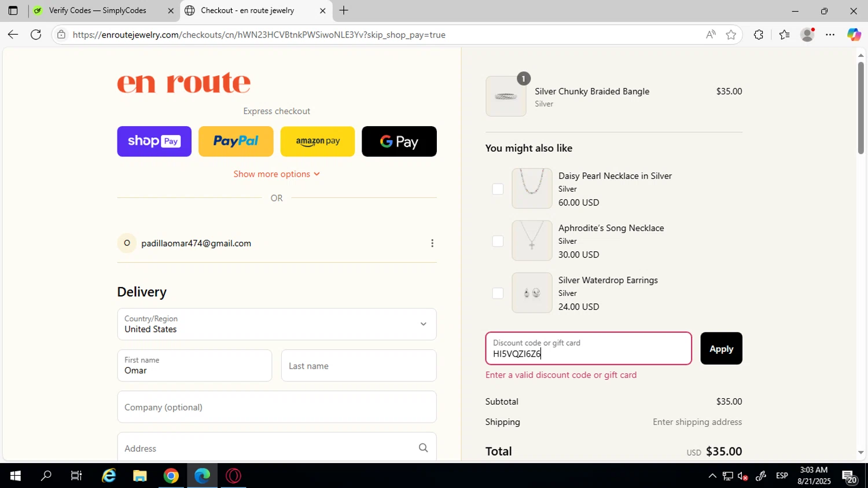Open the taskbar clock showing 3:03 AM
This screenshot has width=868, height=488.
tap(814, 476)
